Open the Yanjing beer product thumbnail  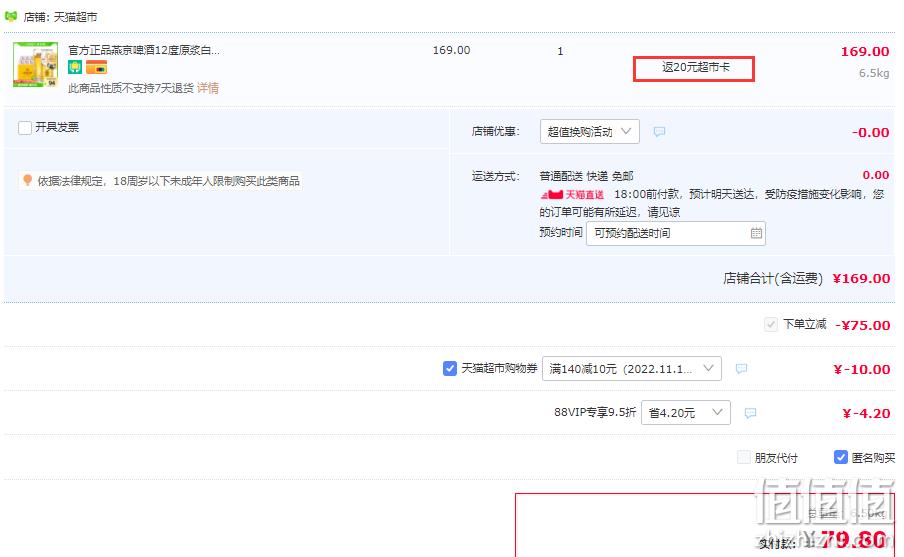point(36,64)
